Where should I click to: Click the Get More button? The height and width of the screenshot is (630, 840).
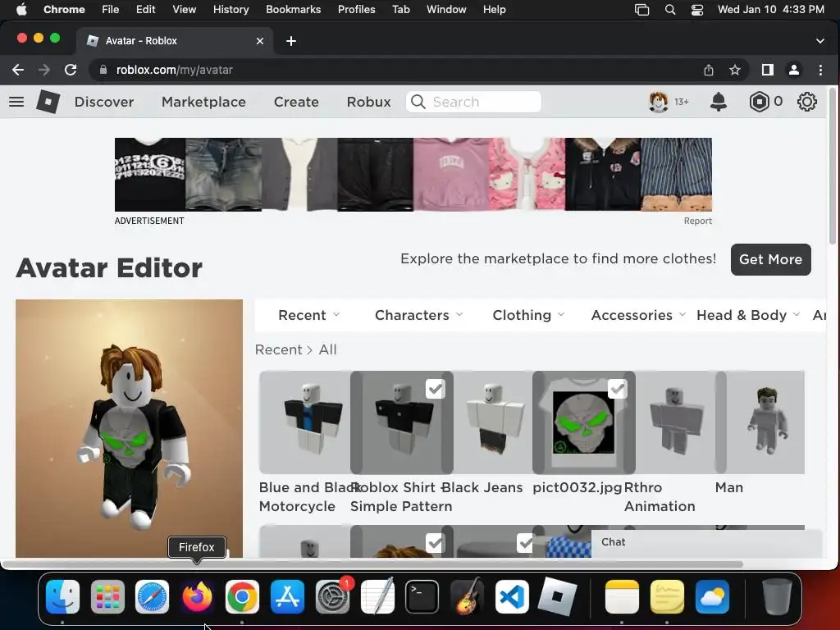pos(771,260)
